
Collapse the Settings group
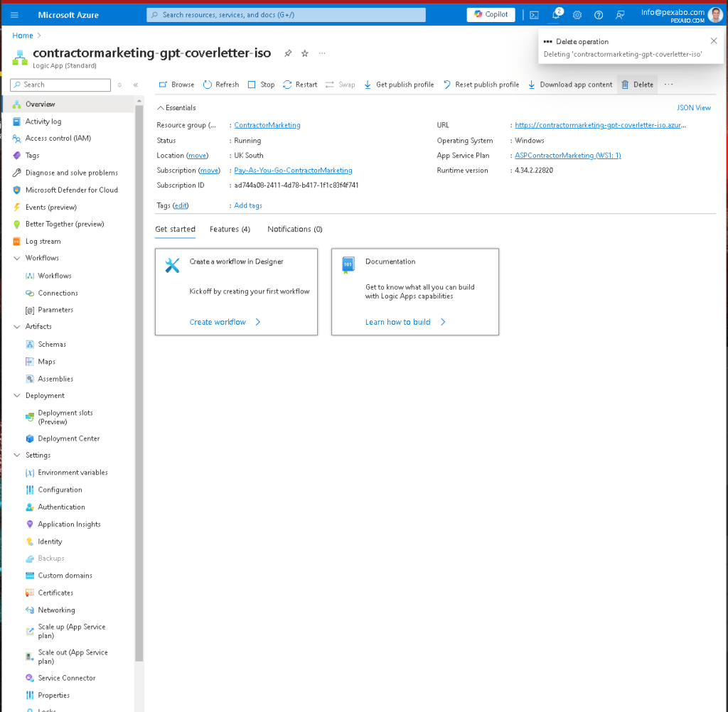point(17,455)
